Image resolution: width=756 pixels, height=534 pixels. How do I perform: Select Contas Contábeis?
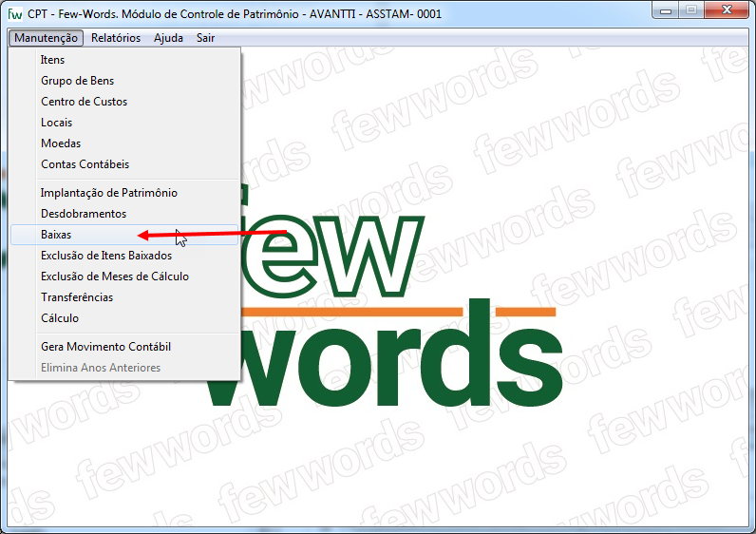124,164
